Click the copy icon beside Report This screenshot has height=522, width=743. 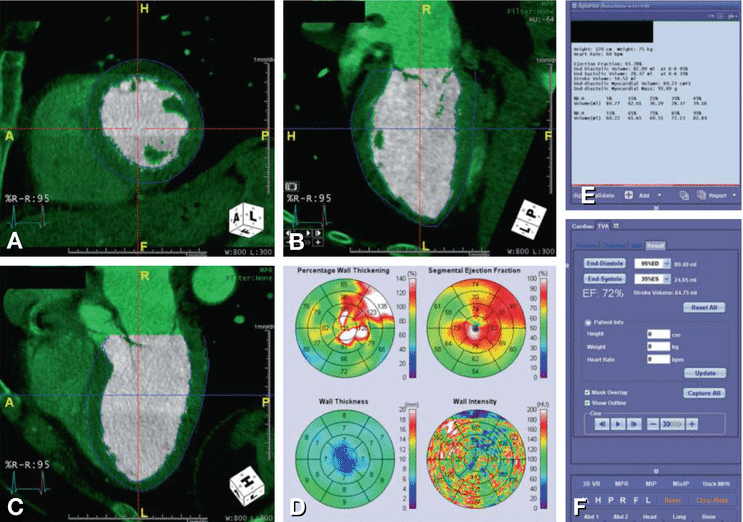point(684,195)
